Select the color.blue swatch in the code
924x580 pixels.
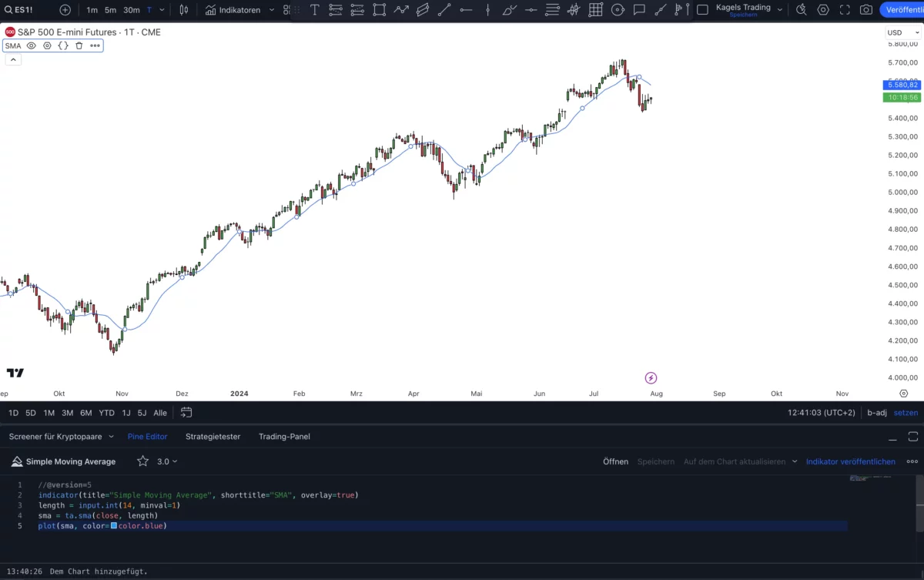[x=114, y=525]
